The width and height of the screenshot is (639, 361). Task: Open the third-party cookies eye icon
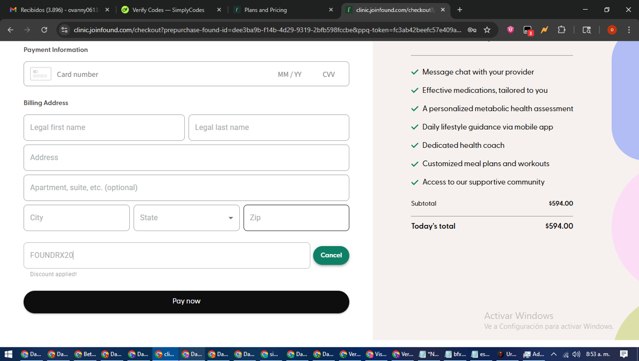point(472,30)
